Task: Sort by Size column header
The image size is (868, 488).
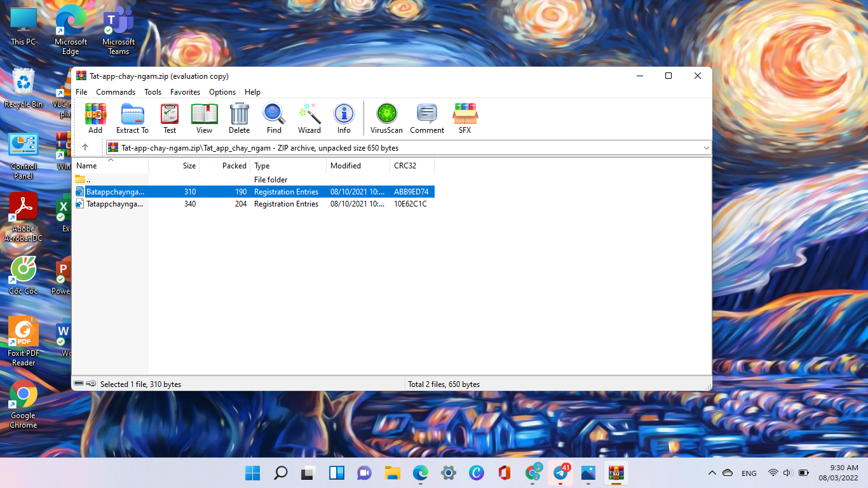Action: pyautogui.click(x=174, y=166)
